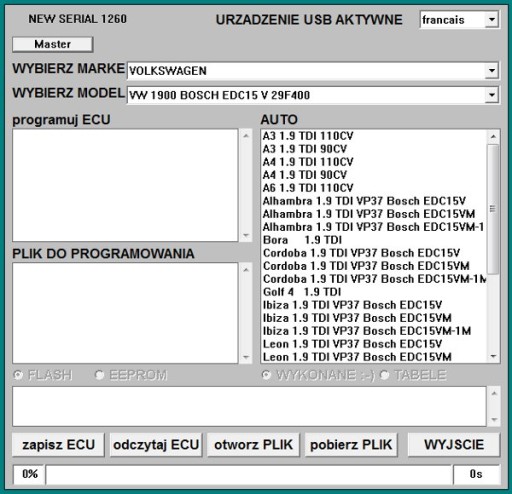Click the Master button
The width and height of the screenshot is (512, 494).
pos(53,44)
